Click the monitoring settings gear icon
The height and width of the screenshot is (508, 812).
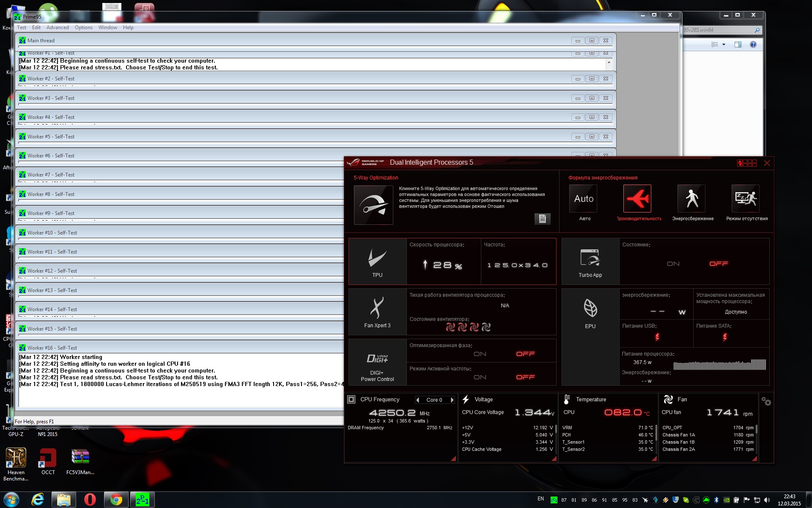coord(766,401)
